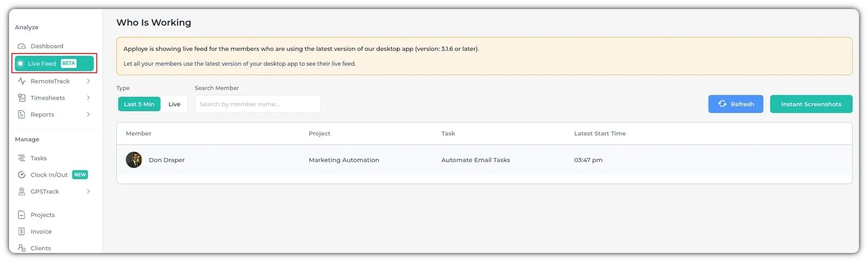Click the Clock In/Out icon
Viewport: 868px width, 262px height.
click(22, 175)
